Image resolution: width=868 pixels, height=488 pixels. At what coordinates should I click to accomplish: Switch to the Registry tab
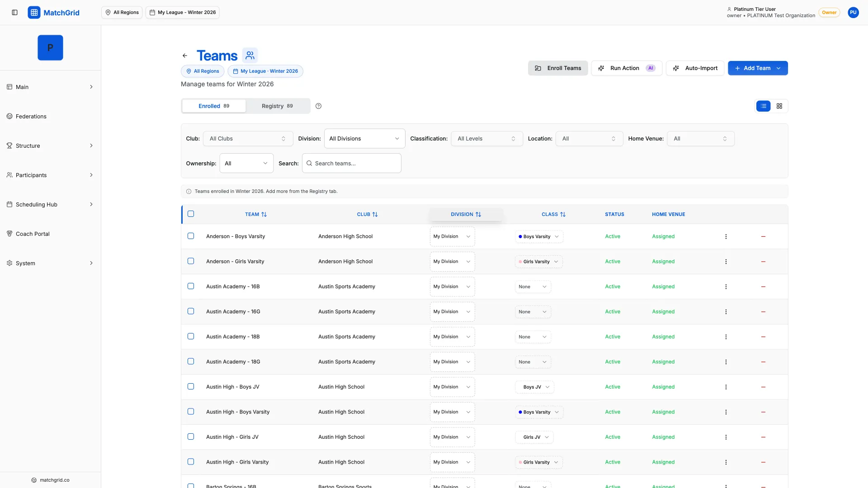click(x=277, y=106)
